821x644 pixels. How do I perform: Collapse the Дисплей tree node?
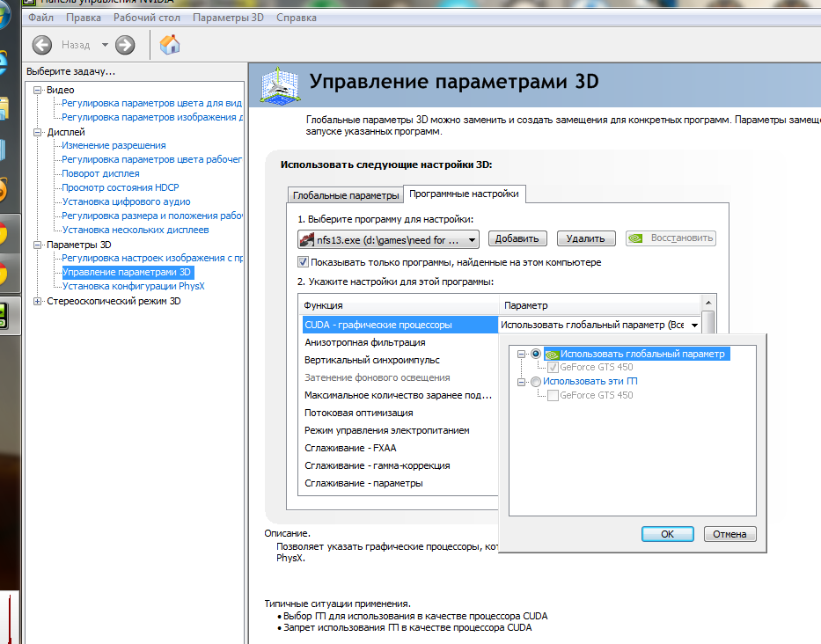pos(37,133)
